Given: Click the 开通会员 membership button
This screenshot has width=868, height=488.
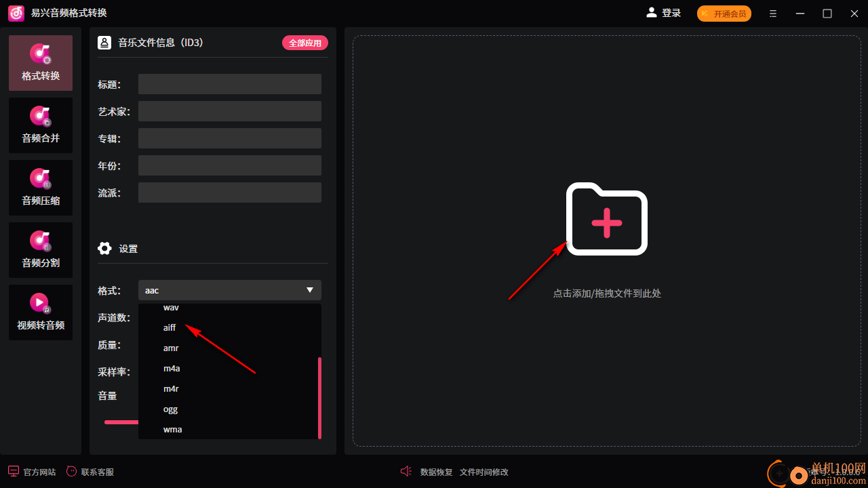Looking at the screenshot, I should click(x=724, y=14).
